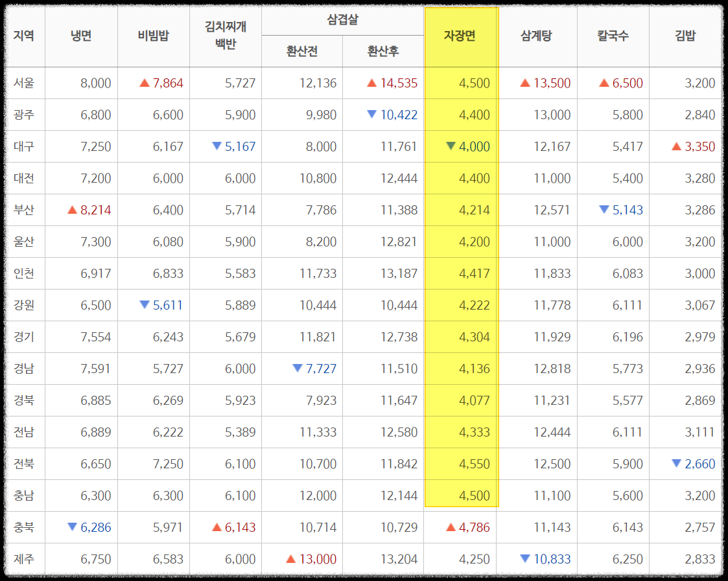
Task: Click 4,417 in the 인천 자장면 cell
Action: point(474,273)
